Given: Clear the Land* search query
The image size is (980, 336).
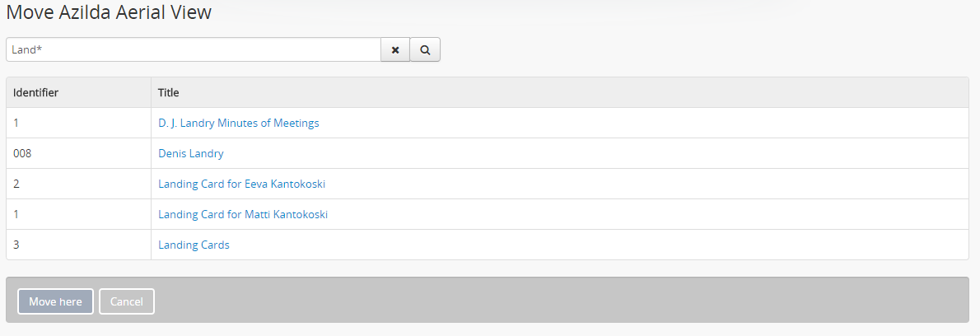Looking at the screenshot, I should (395, 49).
